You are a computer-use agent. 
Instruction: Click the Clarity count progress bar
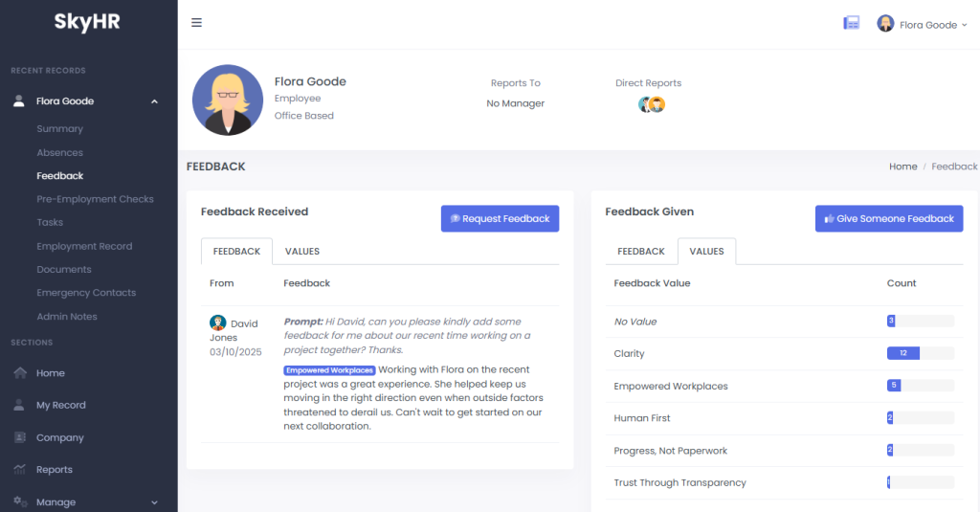click(920, 354)
